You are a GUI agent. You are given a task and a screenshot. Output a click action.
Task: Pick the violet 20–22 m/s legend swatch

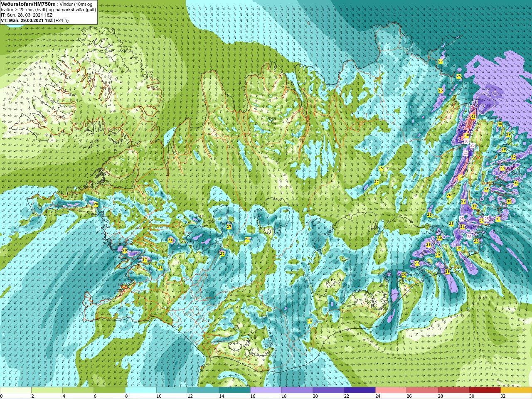pyautogui.click(x=328, y=390)
